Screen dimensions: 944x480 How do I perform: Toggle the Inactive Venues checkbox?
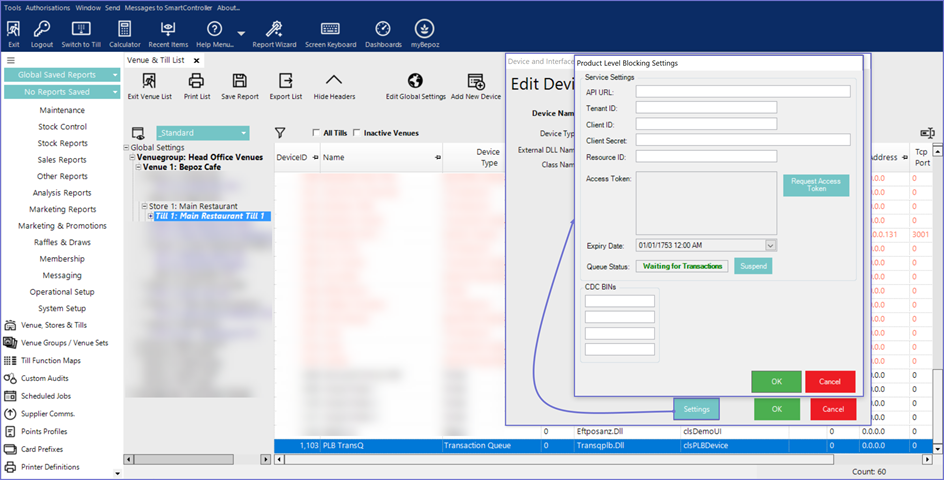coord(357,133)
